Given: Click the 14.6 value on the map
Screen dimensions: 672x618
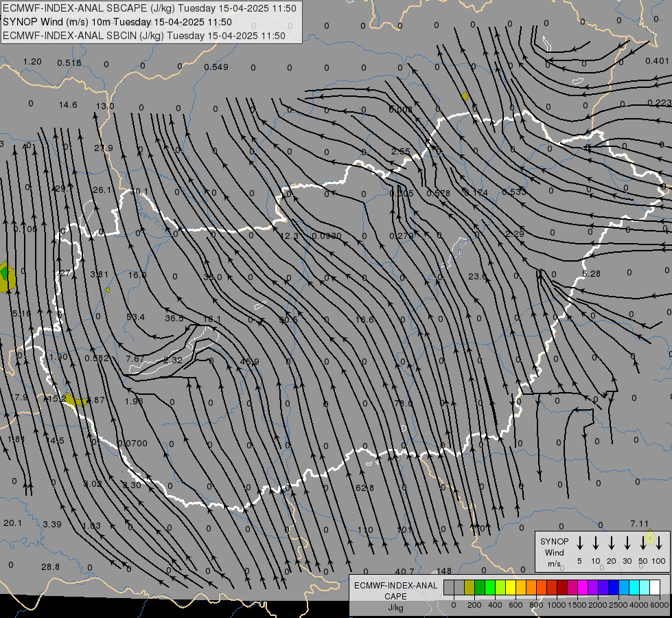Looking at the screenshot, I should 68,104.
